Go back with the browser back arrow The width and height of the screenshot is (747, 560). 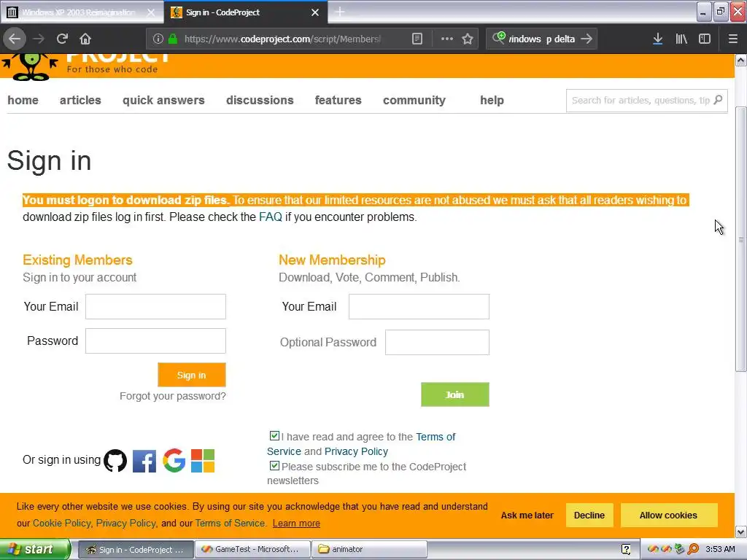point(15,39)
